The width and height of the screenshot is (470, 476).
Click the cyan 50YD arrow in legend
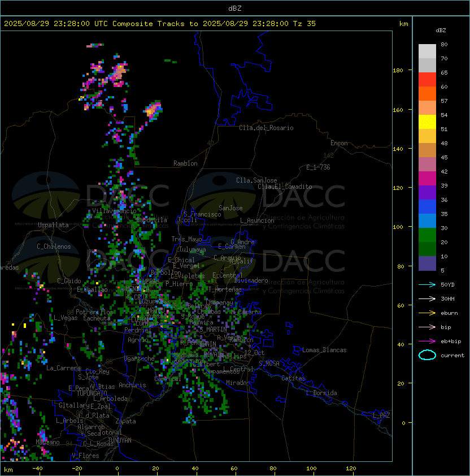[427, 284]
